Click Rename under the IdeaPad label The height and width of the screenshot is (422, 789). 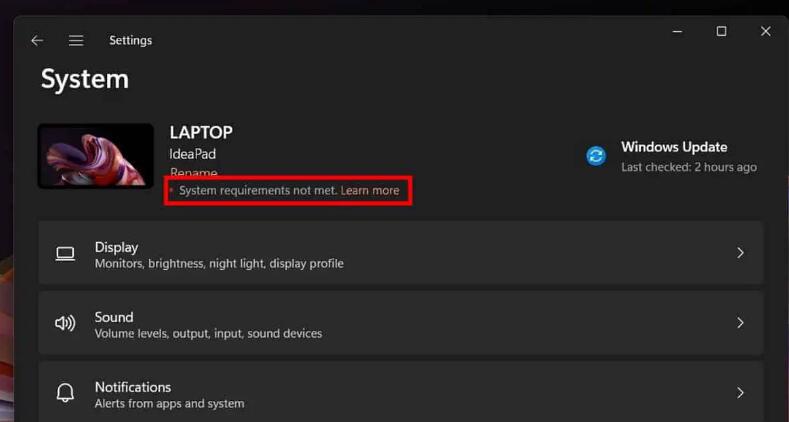[x=193, y=173]
